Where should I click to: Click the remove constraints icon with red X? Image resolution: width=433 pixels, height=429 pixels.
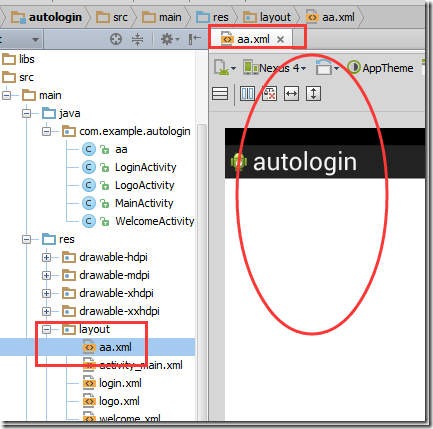pos(269,94)
